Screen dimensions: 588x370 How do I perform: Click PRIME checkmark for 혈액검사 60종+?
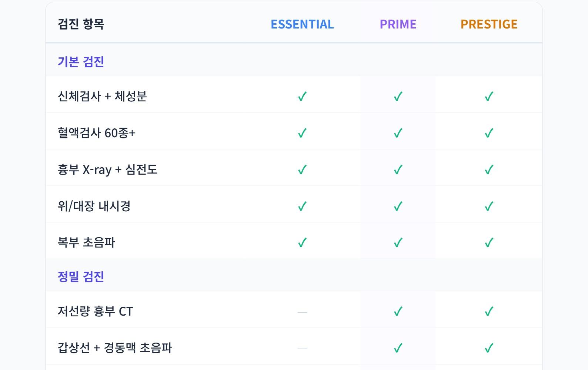[x=398, y=133]
